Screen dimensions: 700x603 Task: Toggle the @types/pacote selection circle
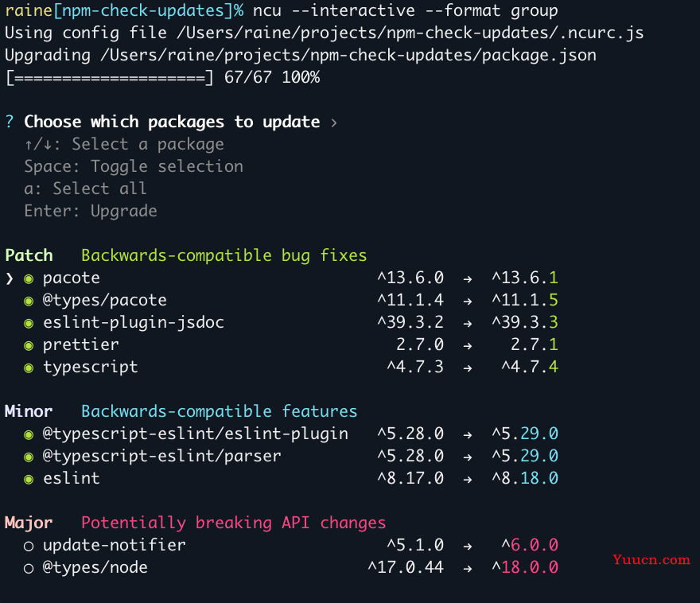coord(29,301)
